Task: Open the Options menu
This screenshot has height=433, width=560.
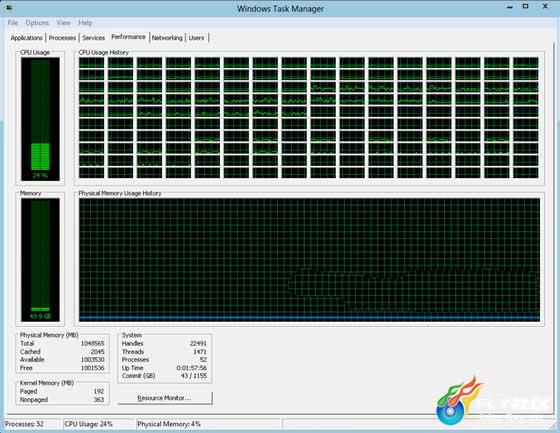Action: point(37,23)
